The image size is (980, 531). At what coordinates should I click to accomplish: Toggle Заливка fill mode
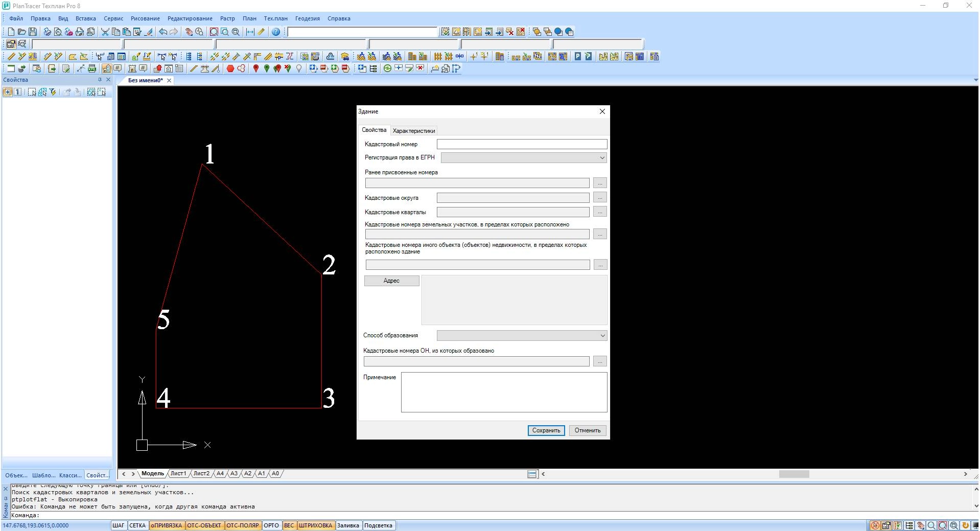(x=348, y=525)
